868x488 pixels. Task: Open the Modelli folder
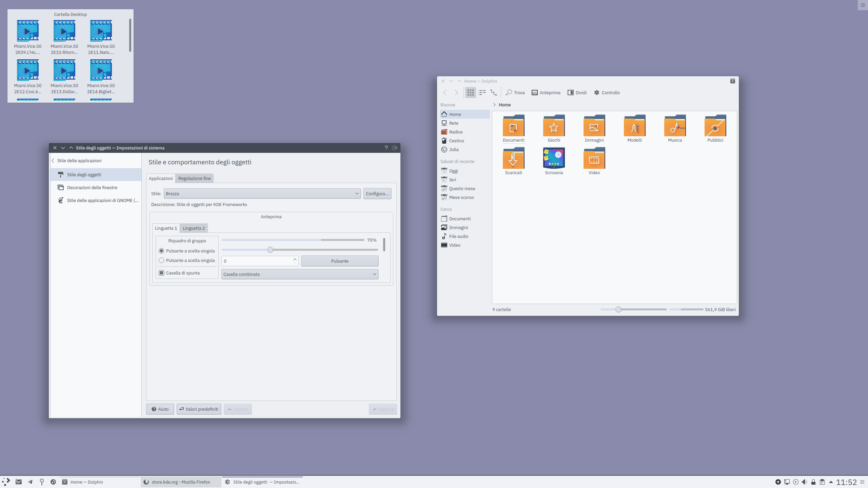click(634, 128)
